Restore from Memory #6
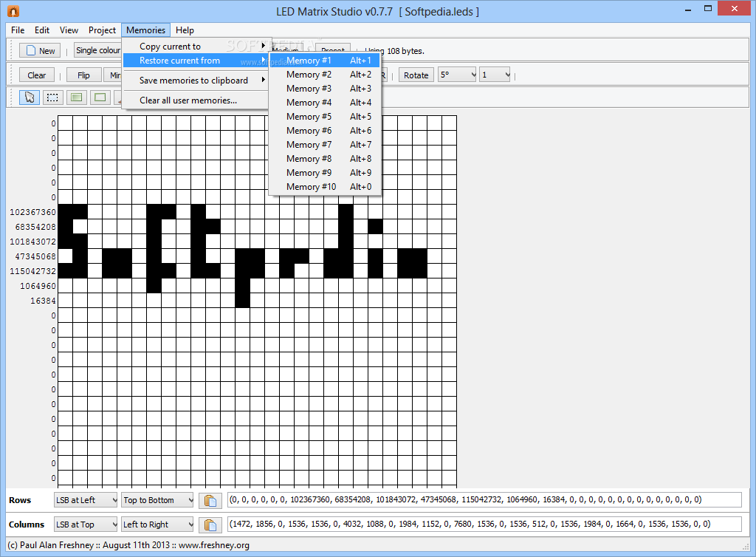The width and height of the screenshot is (756, 557). (325, 130)
